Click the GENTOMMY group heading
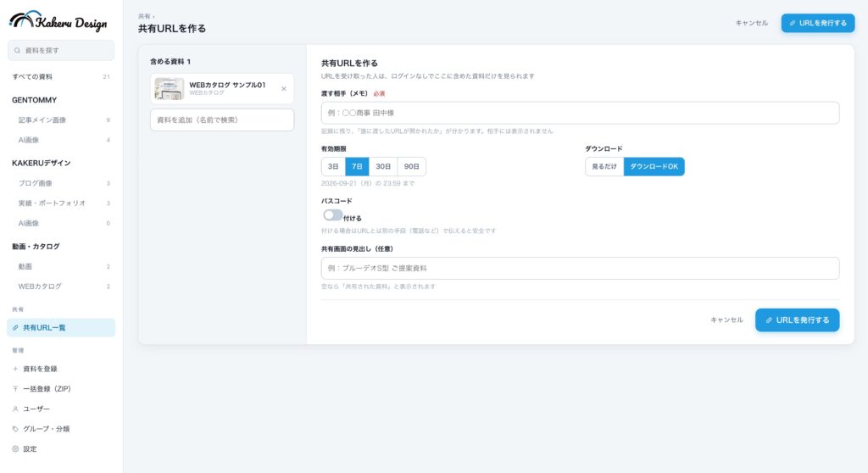 pos(34,100)
